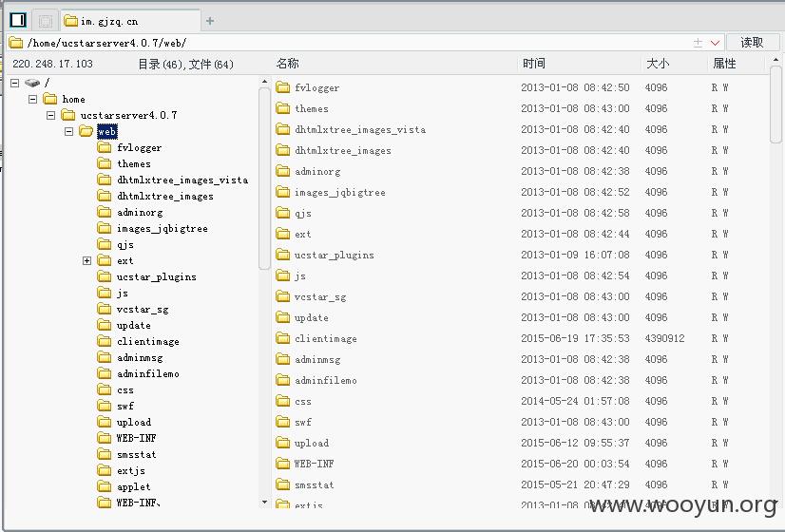This screenshot has height=532, width=785.
Task: Click the path input /home/ucstarserver4.0.7/web/
Action: click(x=351, y=43)
